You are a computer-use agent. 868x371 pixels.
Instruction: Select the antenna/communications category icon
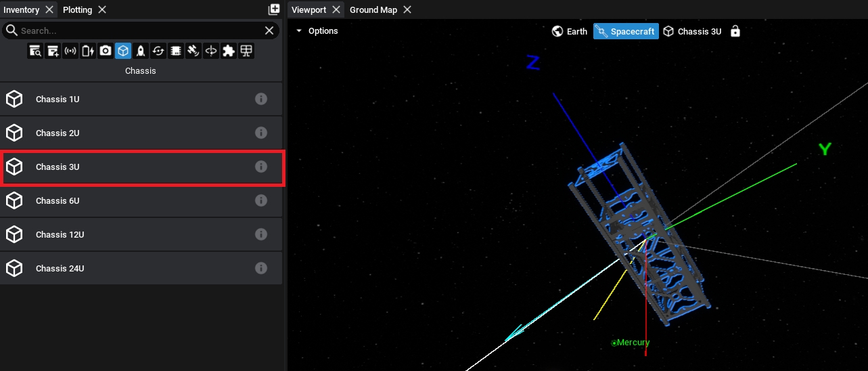click(70, 51)
